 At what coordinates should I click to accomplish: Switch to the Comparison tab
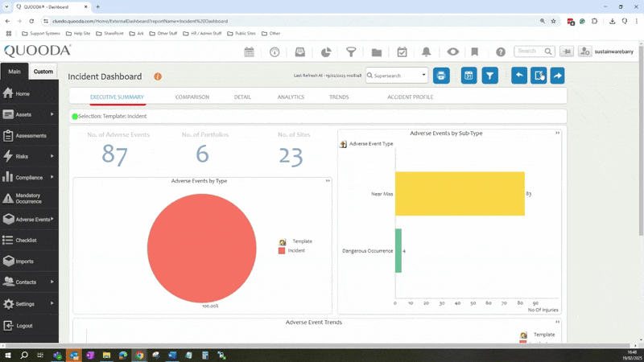(192, 97)
